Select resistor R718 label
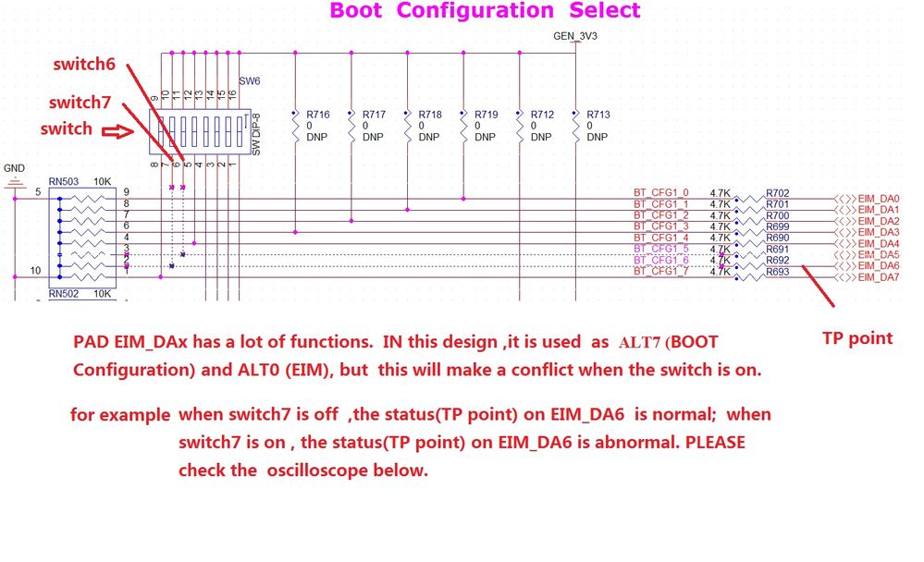924x562 pixels. pyautogui.click(x=429, y=115)
